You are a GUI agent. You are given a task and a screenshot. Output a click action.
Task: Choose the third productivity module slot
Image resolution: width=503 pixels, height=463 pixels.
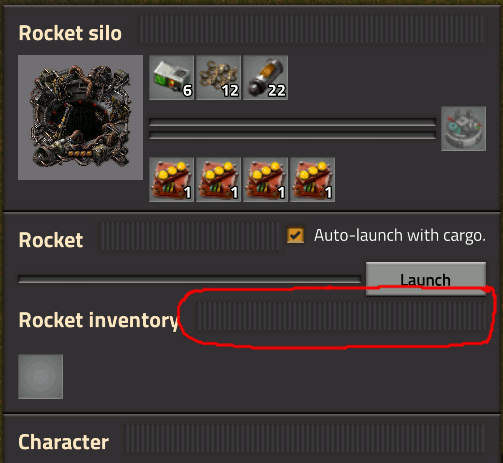pos(266,180)
